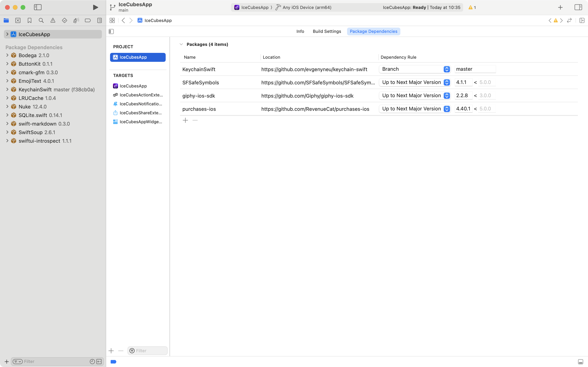Toggle the right inspector panel

click(x=578, y=7)
